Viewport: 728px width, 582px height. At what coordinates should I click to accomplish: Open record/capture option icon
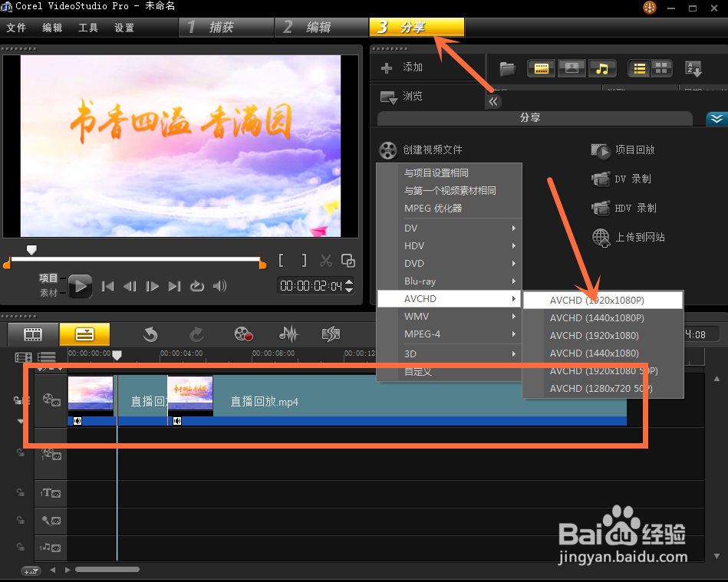click(x=243, y=334)
